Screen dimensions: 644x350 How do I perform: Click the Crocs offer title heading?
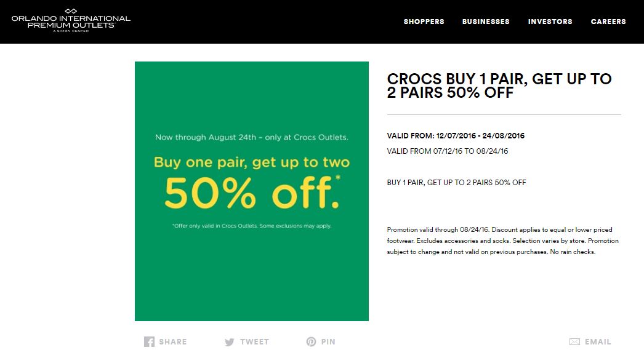point(499,86)
